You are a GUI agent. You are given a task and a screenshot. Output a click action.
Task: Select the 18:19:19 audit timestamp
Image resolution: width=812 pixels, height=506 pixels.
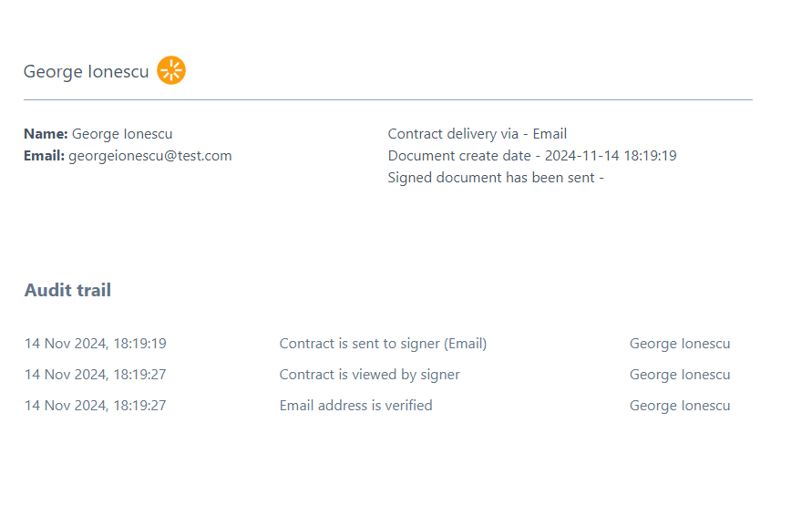95,344
